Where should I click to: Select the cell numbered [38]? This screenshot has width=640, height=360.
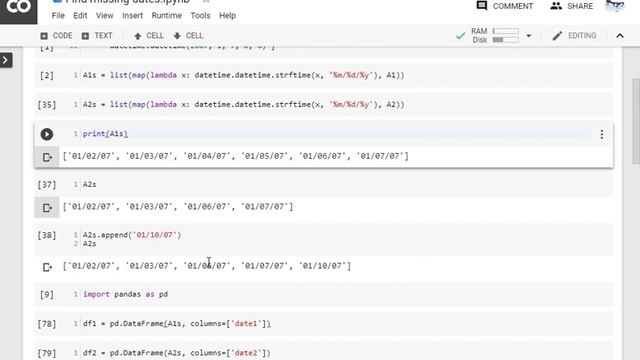[47, 236]
